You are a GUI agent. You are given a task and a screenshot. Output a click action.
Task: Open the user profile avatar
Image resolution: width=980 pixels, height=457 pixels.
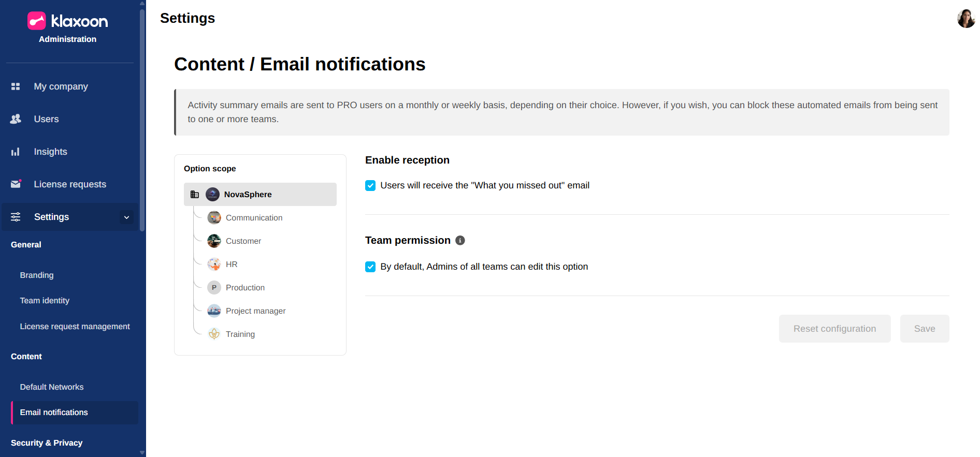click(x=966, y=19)
